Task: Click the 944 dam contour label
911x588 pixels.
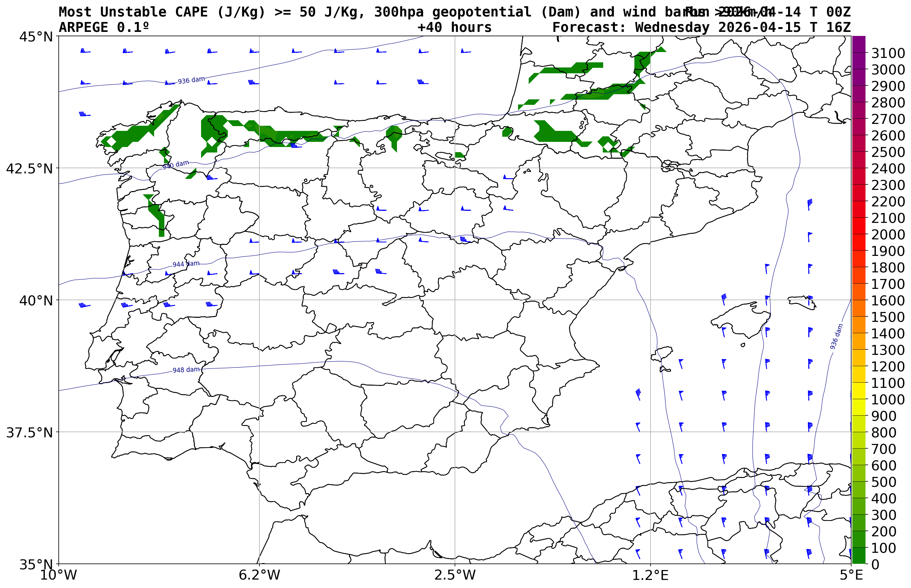Action: (x=186, y=264)
